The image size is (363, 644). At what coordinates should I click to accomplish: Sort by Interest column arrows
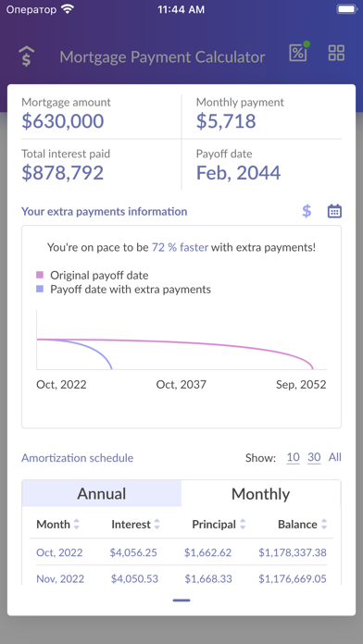pyautogui.click(x=156, y=524)
